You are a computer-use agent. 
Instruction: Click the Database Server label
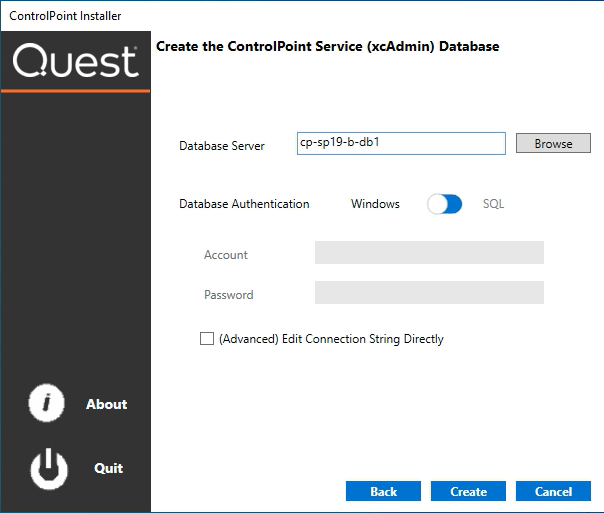pyautogui.click(x=222, y=146)
